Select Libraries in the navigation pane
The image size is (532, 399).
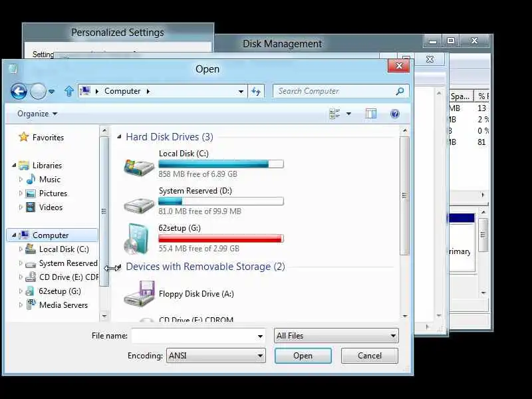click(x=47, y=165)
